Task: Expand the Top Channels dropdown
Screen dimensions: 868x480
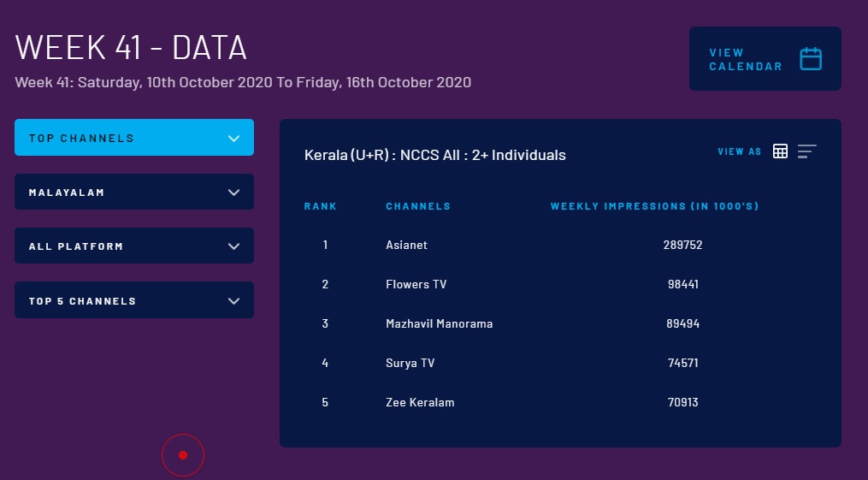Action: pyautogui.click(x=134, y=138)
